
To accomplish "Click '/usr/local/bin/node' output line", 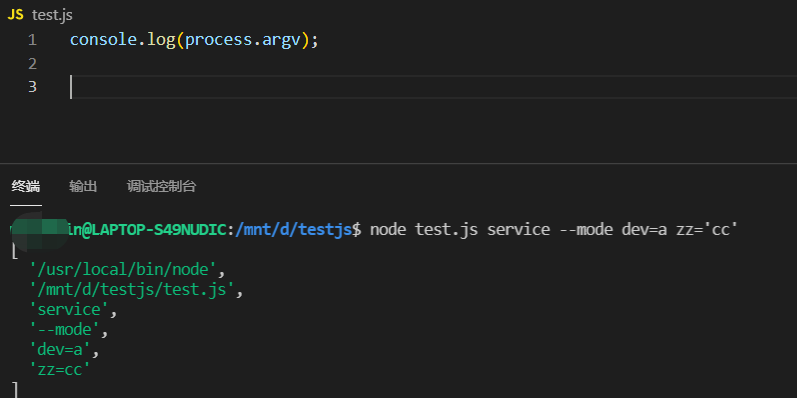I will point(123,268).
